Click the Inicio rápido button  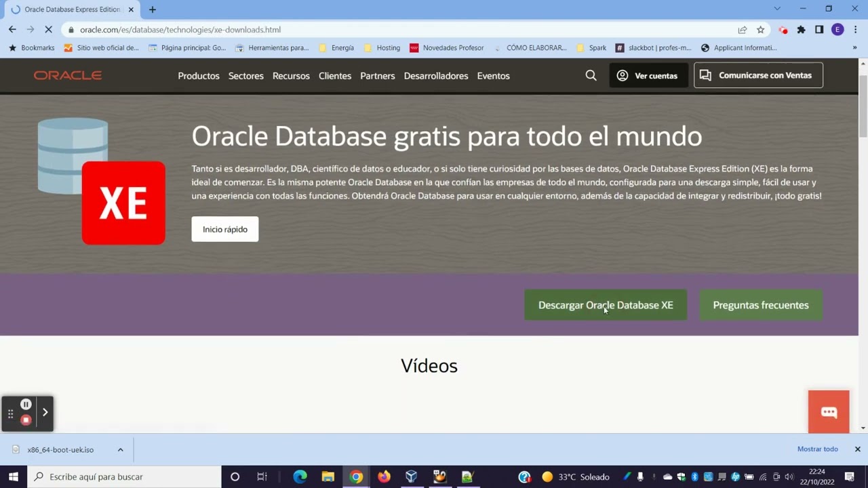tap(225, 229)
